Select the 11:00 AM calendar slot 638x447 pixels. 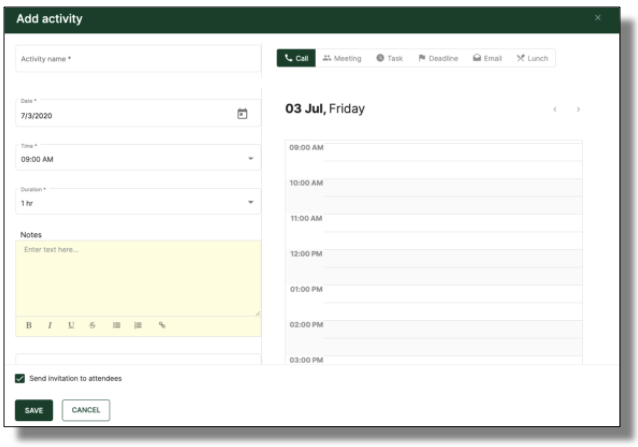pos(452,232)
